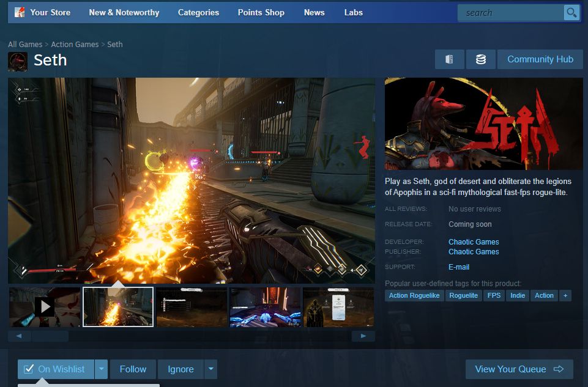Screen dimensions: 588x387
Task: Expand the Ignore dropdown arrow
Action: point(210,369)
